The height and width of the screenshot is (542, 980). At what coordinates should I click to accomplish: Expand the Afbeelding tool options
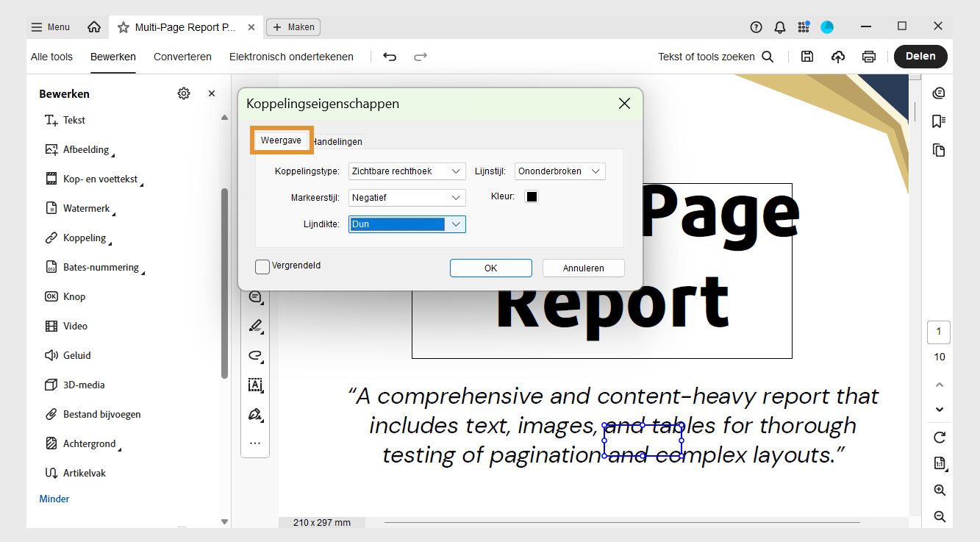112,154
